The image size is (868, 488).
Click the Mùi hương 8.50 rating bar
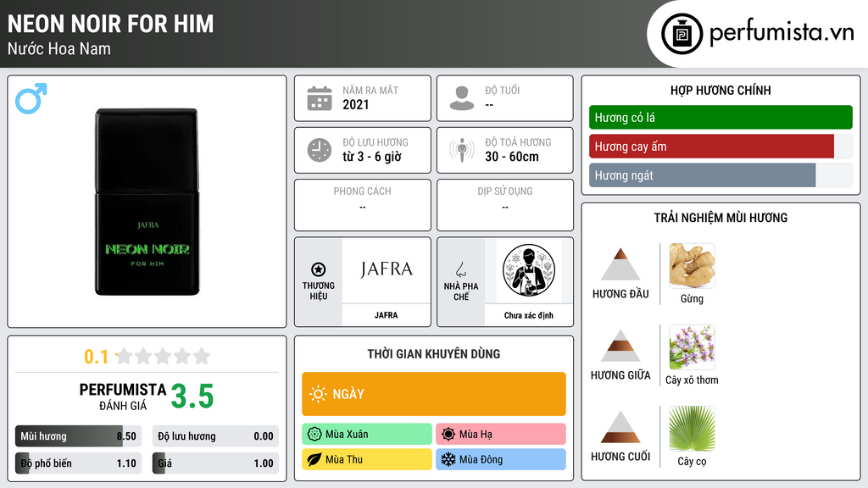coord(78,436)
